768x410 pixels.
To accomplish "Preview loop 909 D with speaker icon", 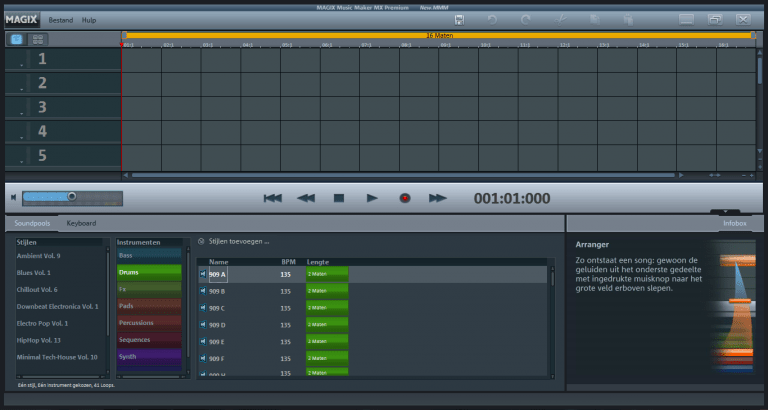I will (203, 325).
